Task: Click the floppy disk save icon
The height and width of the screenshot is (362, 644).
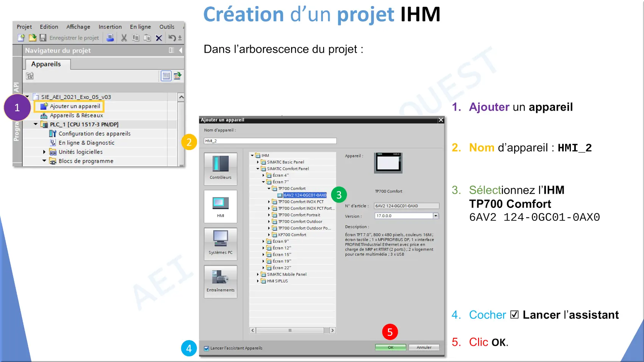Action: (x=43, y=38)
